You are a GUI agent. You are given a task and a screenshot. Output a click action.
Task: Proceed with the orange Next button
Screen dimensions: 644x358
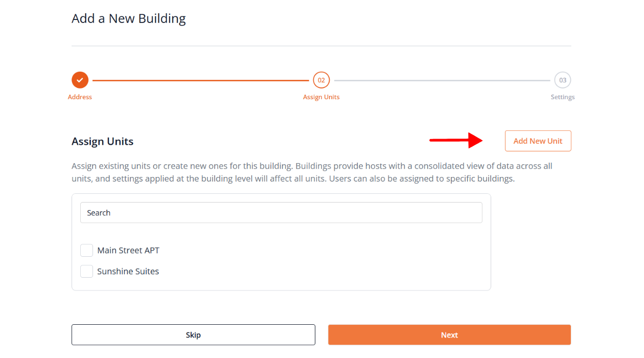click(x=449, y=335)
